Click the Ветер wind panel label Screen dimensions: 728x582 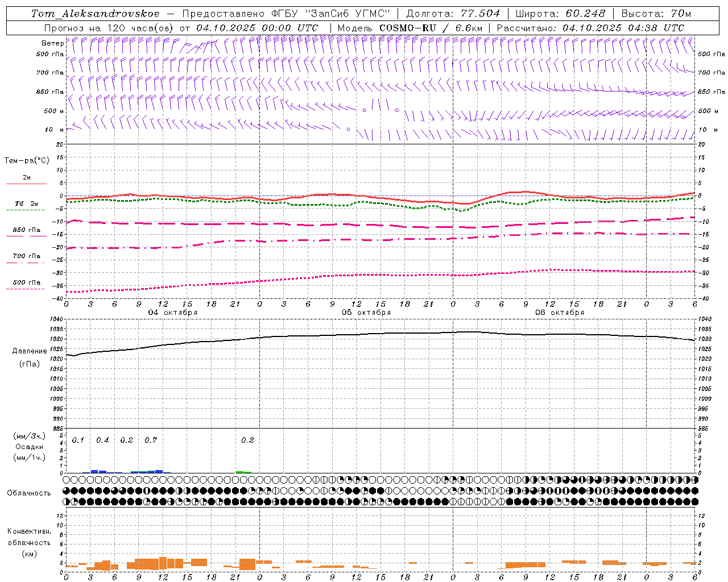click(52, 43)
